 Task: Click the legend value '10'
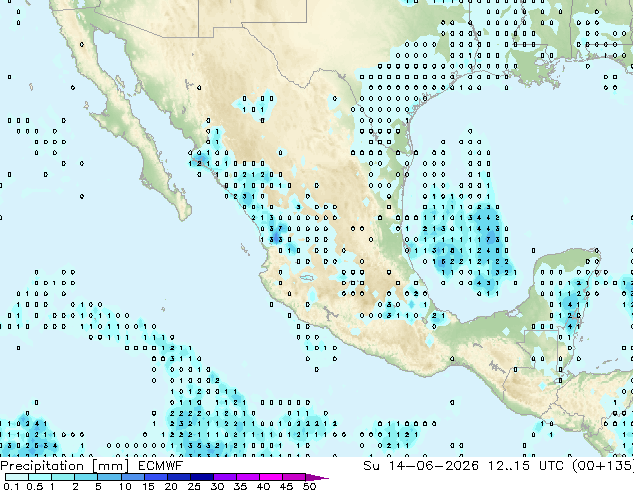(x=125, y=486)
